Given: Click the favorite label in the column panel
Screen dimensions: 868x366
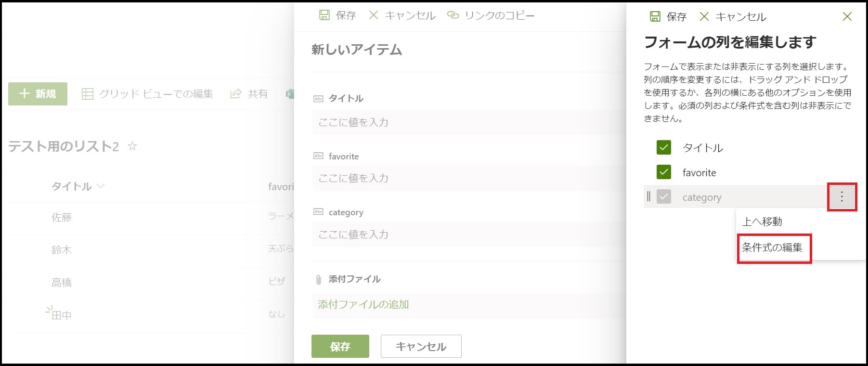Looking at the screenshot, I should (x=700, y=172).
